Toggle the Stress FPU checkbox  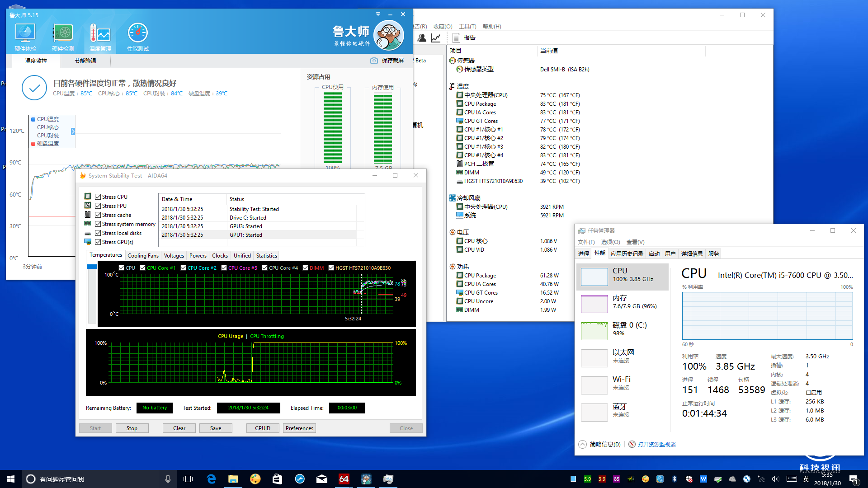click(x=98, y=206)
